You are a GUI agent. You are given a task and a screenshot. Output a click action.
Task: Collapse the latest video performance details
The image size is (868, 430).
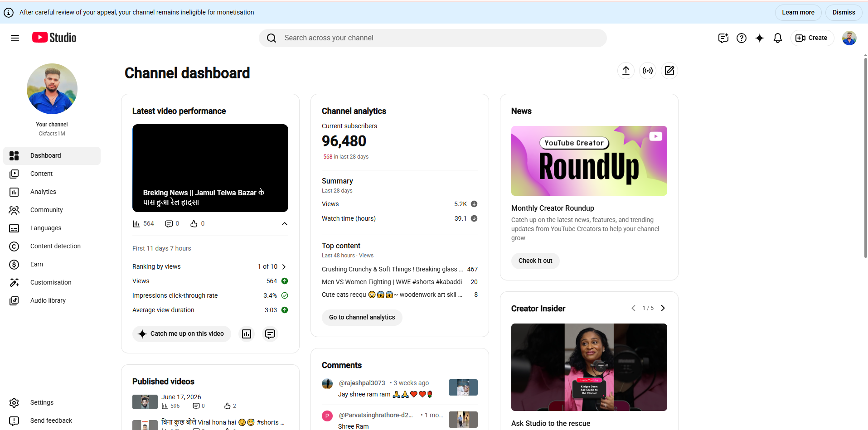tap(285, 224)
